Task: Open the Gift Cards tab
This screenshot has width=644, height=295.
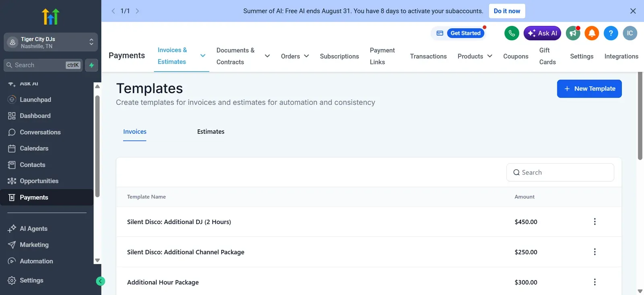Action: (x=547, y=56)
